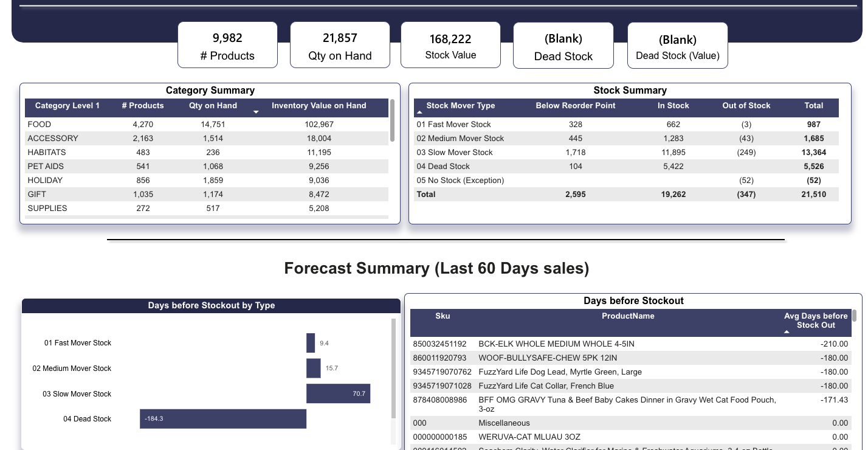Sort by Below Reorder Point column header
Viewport: 868px width, 450px height.
(575, 106)
